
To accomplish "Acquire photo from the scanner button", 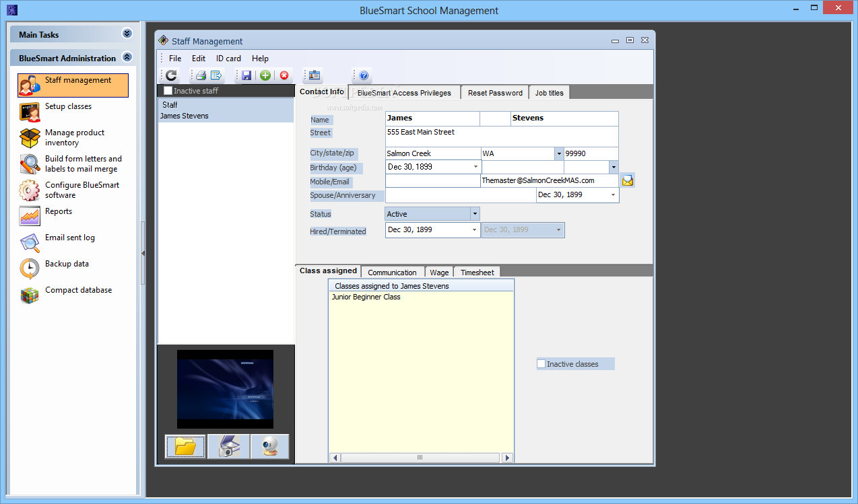I will pyautogui.click(x=228, y=446).
